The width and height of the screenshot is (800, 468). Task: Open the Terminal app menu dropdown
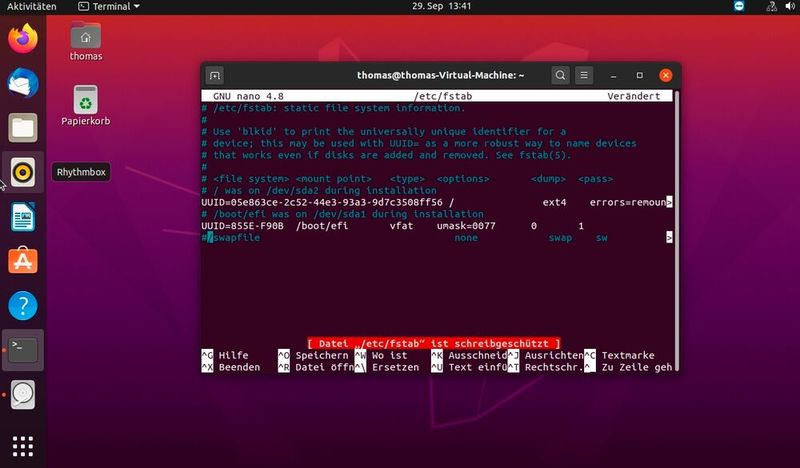(109, 6)
